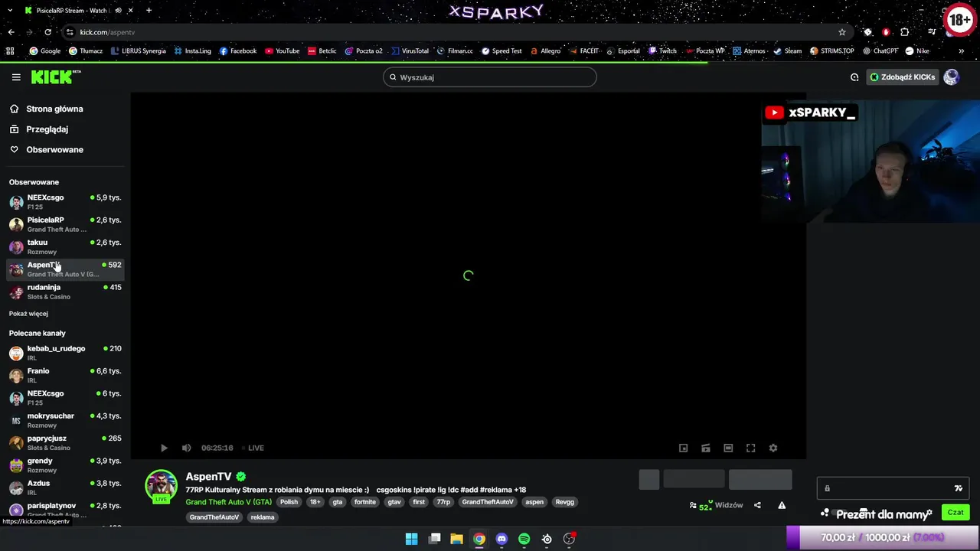Open the ChatGPT bookmark
This screenshot has width=980, height=551.
(880, 51)
